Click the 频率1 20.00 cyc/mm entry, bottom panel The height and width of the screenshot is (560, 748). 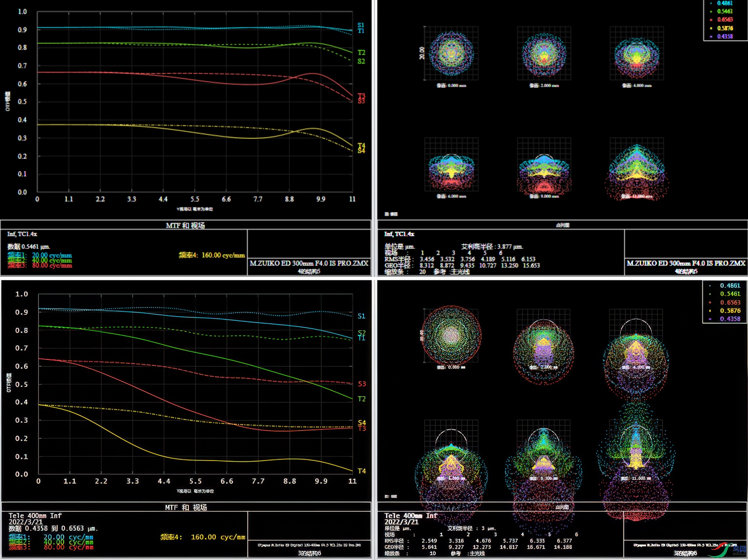tap(51, 537)
